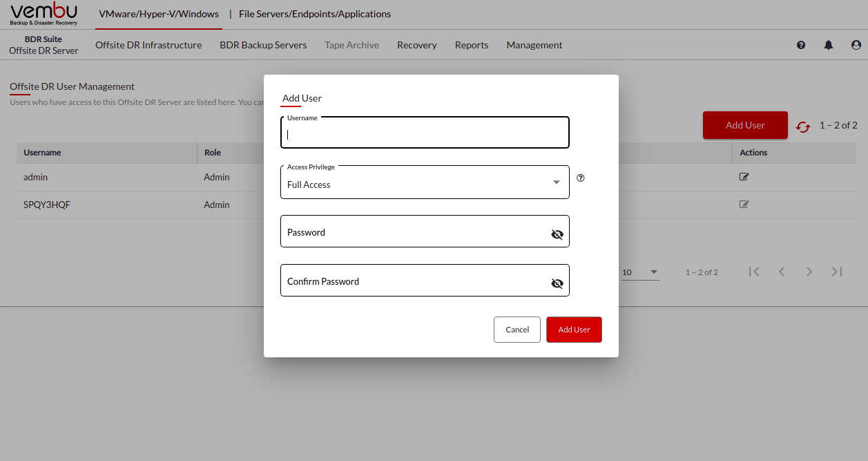
Task: Click the Vembu logo
Action: 44,14
